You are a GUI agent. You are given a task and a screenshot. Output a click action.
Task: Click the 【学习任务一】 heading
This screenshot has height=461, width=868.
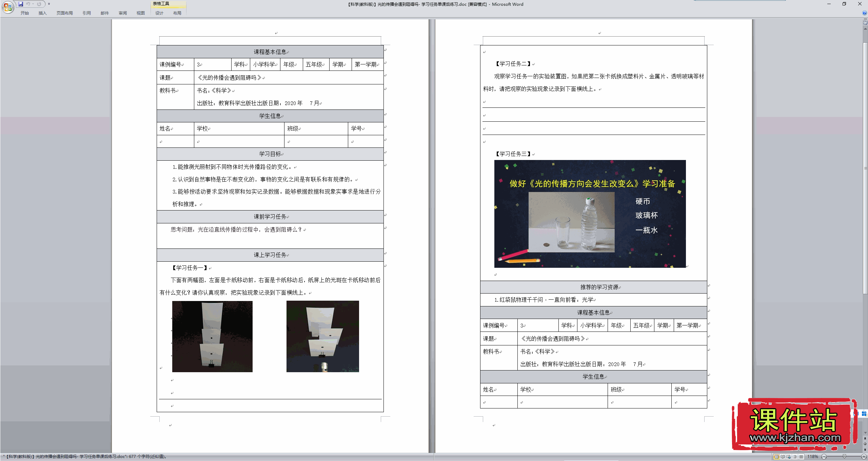[x=190, y=268]
